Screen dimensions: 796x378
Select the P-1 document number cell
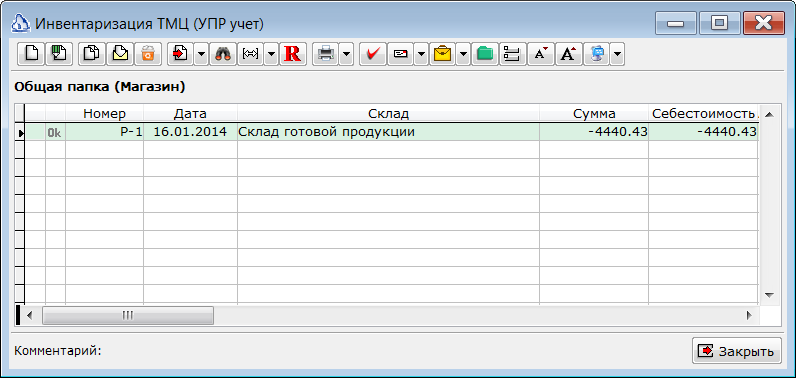coord(105,132)
